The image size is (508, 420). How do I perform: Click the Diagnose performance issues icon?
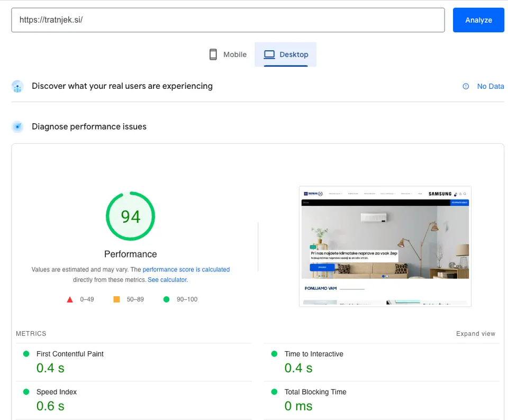[17, 126]
